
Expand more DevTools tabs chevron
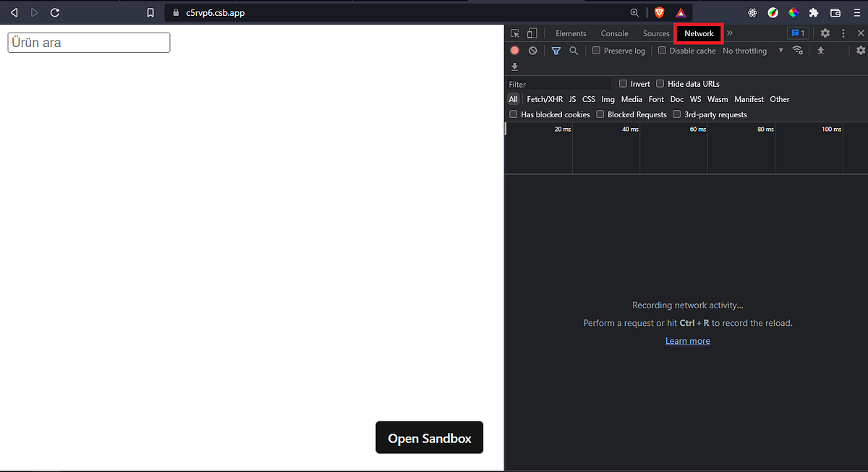tap(730, 33)
